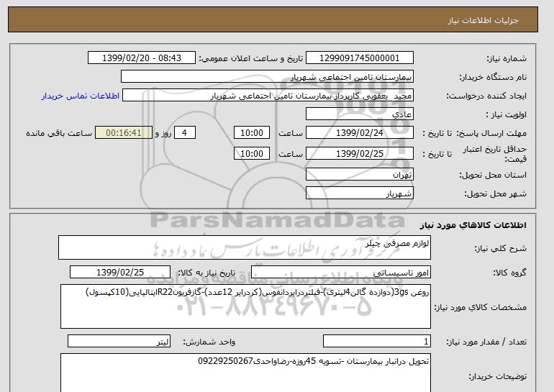Click the label ایجاد کننده درخواست

click(486, 96)
